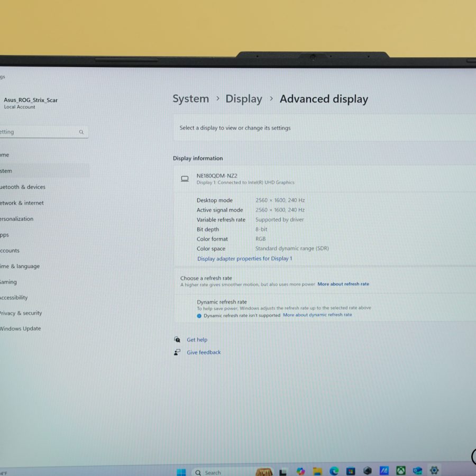The image size is (476, 476).
Task: Click the Dynamic refresh rate label
Action: click(222, 302)
